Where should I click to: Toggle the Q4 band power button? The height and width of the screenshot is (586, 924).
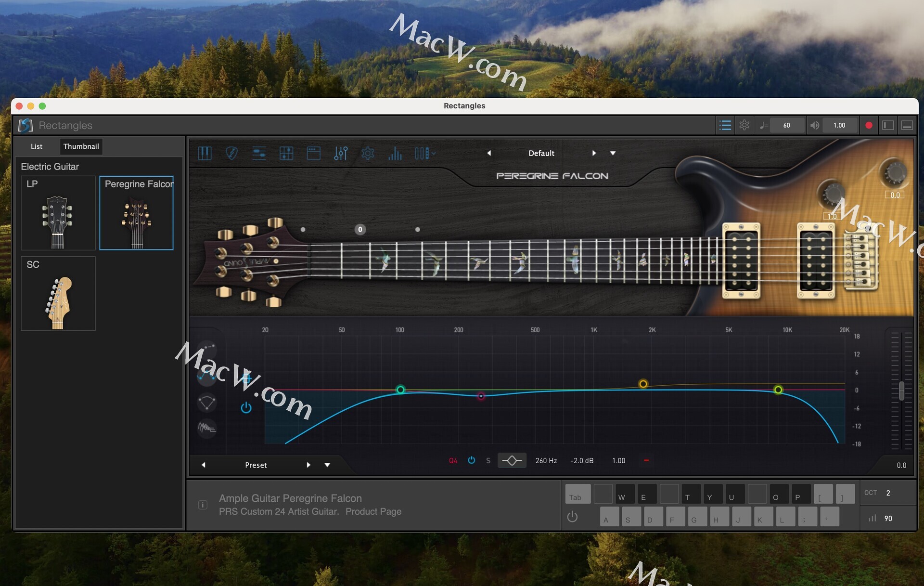[472, 460]
